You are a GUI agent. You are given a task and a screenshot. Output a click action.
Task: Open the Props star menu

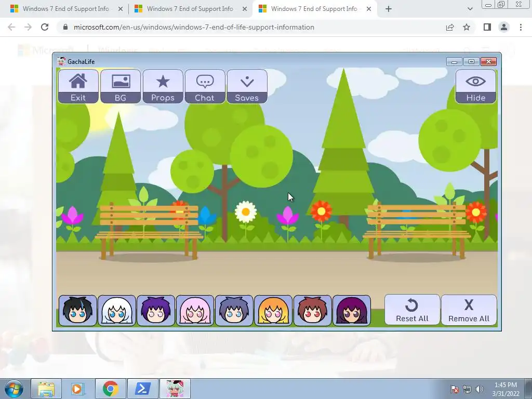tap(163, 87)
